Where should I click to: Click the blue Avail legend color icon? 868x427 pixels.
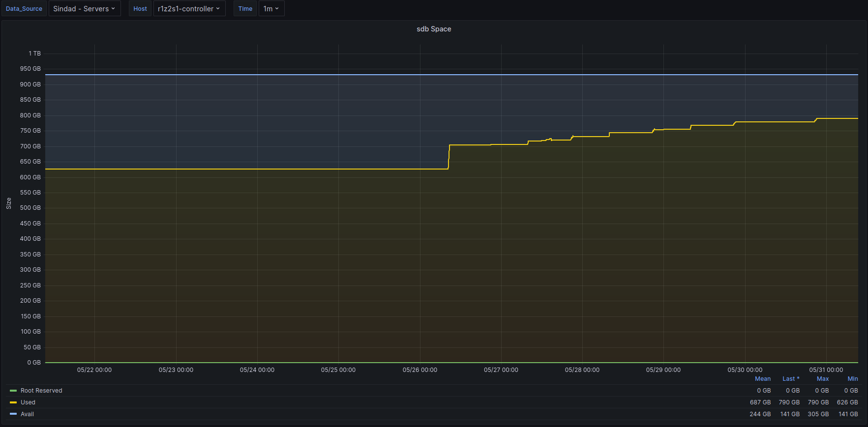point(13,414)
